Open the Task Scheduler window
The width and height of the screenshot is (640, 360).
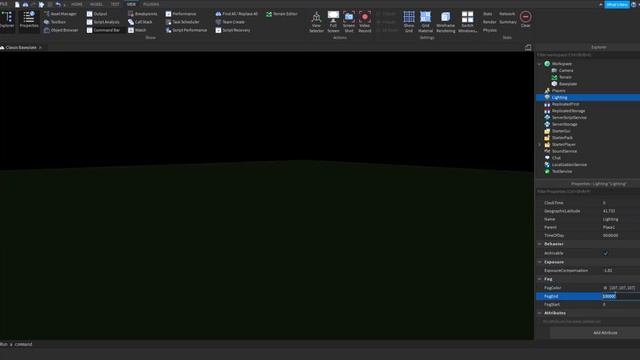point(182,22)
